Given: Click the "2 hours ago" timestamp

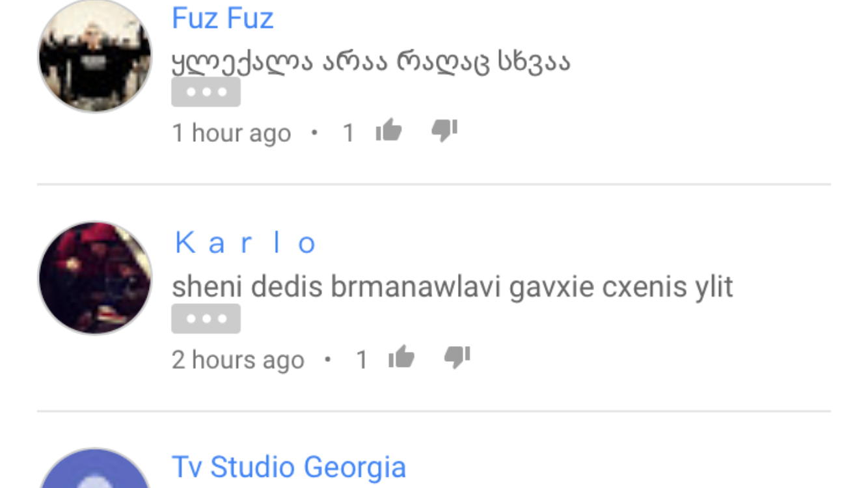Looking at the screenshot, I should point(238,360).
